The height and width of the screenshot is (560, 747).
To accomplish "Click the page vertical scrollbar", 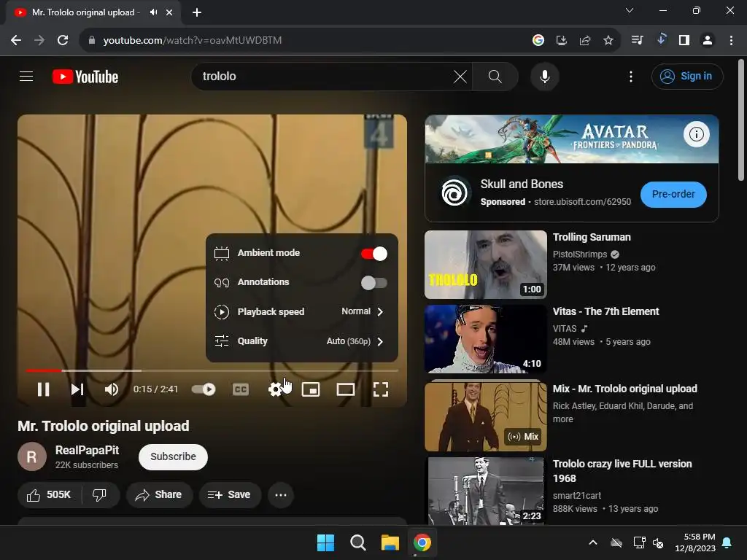I will point(741,121).
